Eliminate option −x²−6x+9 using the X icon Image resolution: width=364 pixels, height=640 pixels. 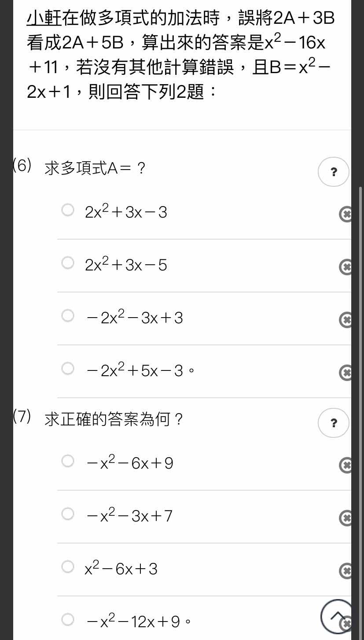[x=346, y=465]
